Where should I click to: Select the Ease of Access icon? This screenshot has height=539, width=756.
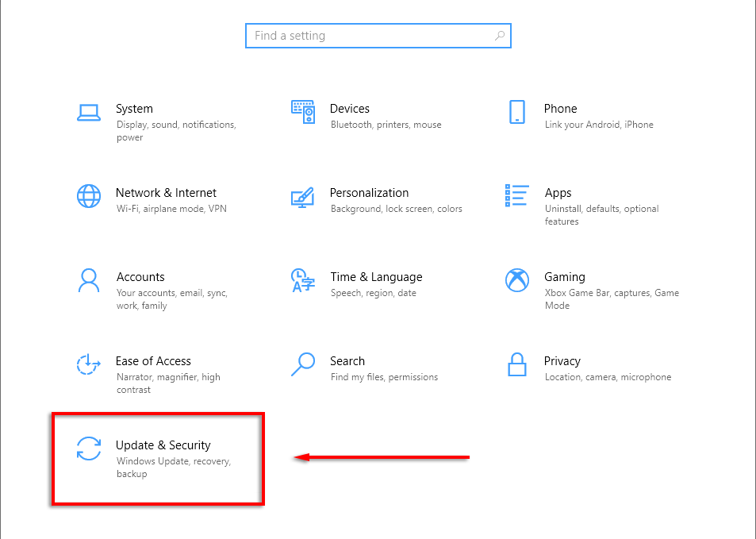pyautogui.click(x=89, y=364)
